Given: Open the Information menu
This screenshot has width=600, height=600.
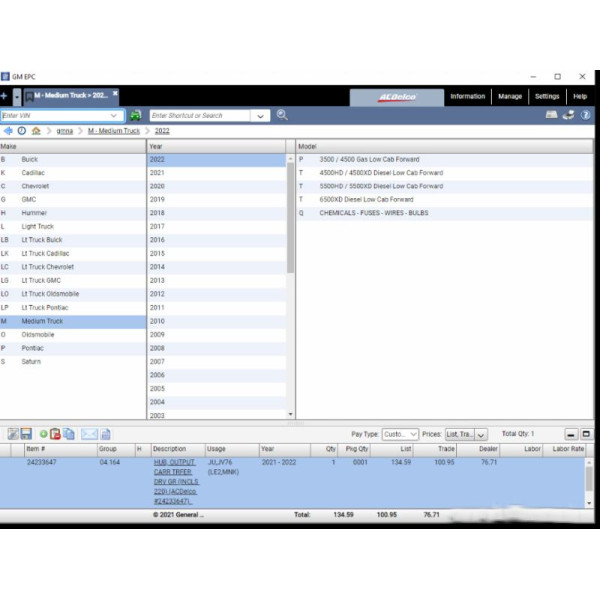Looking at the screenshot, I should pyautogui.click(x=467, y=97).
